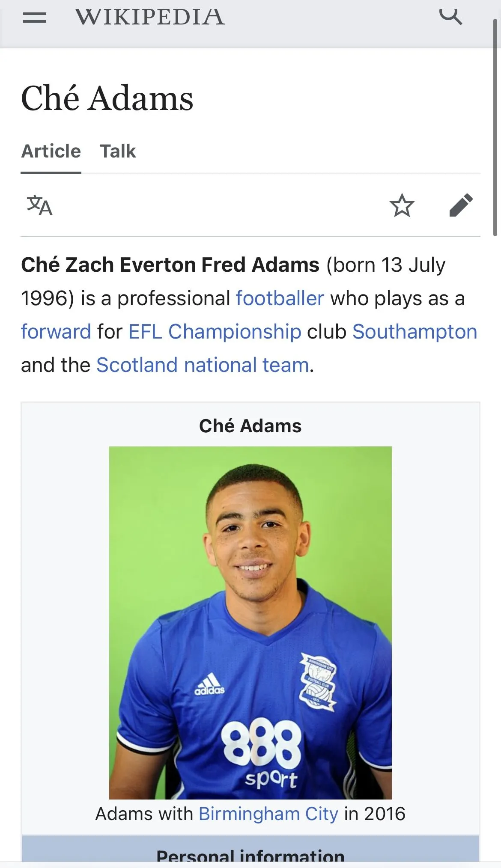Screen dimensions: 501x868
Task: Select the Article tab
Action: coord(51,151)
